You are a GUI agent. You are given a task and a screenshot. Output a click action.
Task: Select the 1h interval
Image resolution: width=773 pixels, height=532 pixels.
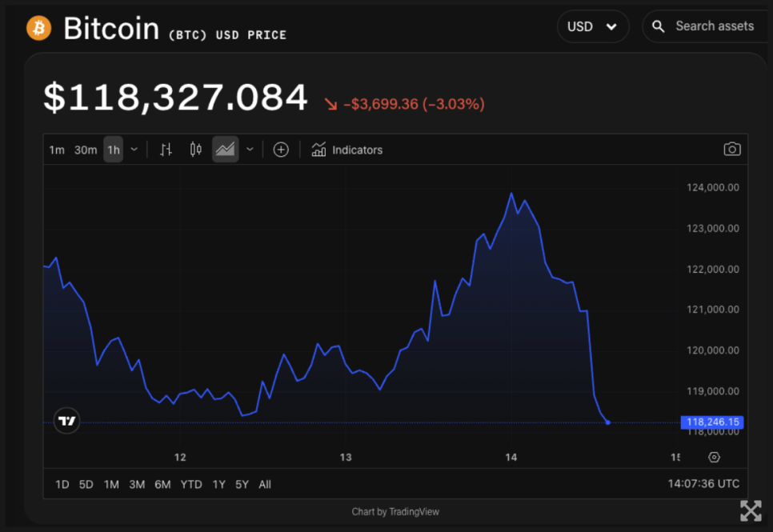pos(114,150)
